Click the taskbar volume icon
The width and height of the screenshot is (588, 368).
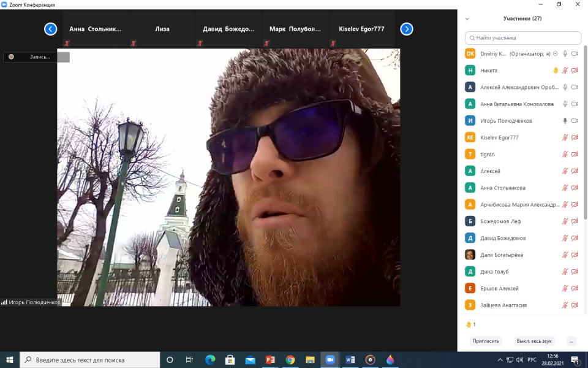520,360
